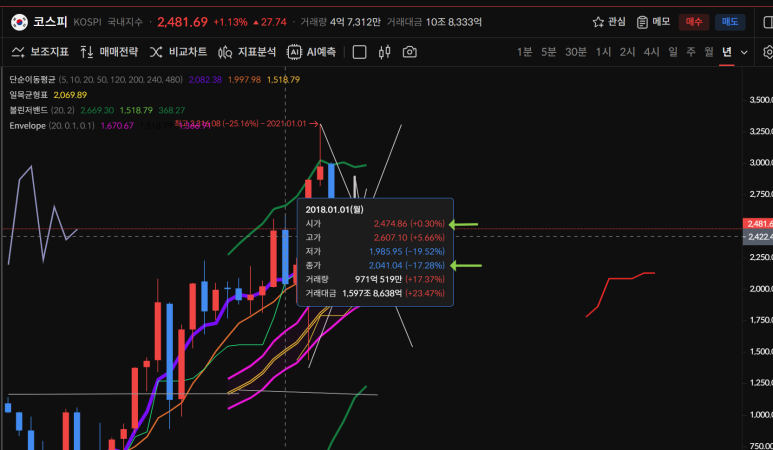The width and height of the screenshot is (773, 450).
Task: Open the 메모 memo notepad
Action: (x=653, y=22)
